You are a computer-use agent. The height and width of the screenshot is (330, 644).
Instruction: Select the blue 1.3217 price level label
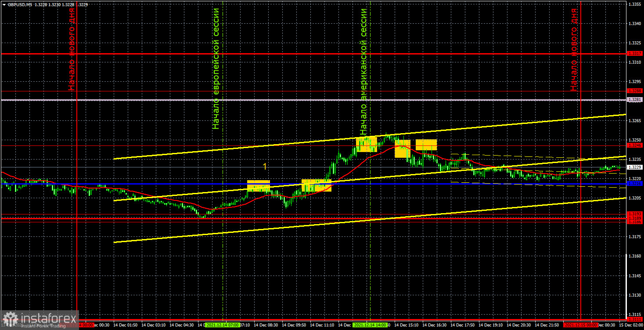pos(634,183)
